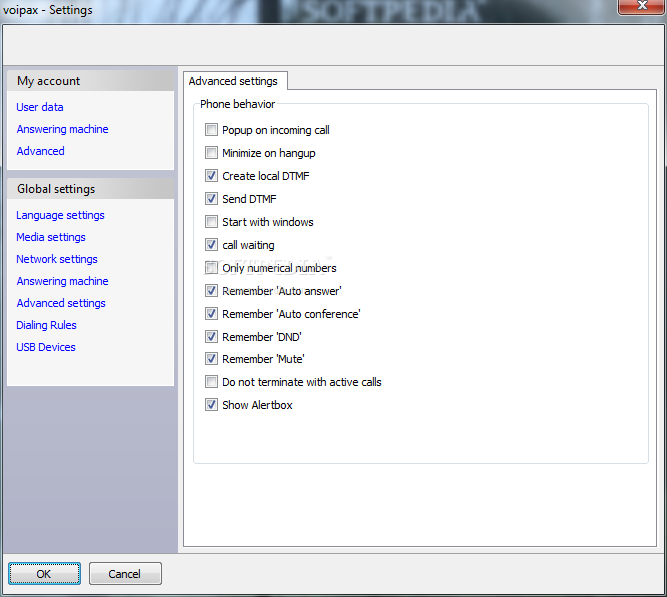Open User data under My account
This screenshot has height=597, width=667.
40,107
